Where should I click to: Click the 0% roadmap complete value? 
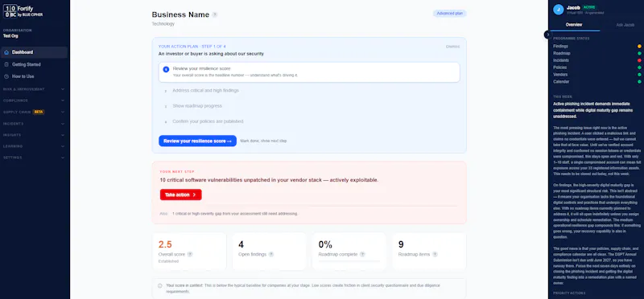pos(325,244)
